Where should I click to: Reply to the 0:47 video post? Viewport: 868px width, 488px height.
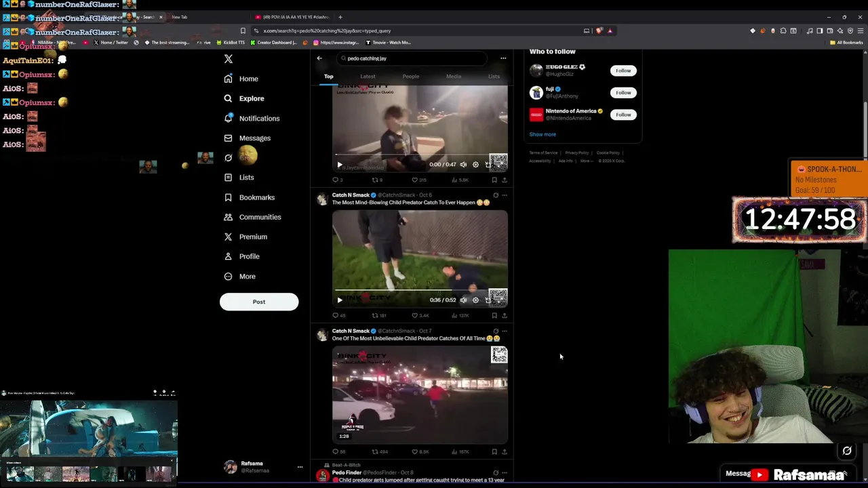[x=337, y=180]
